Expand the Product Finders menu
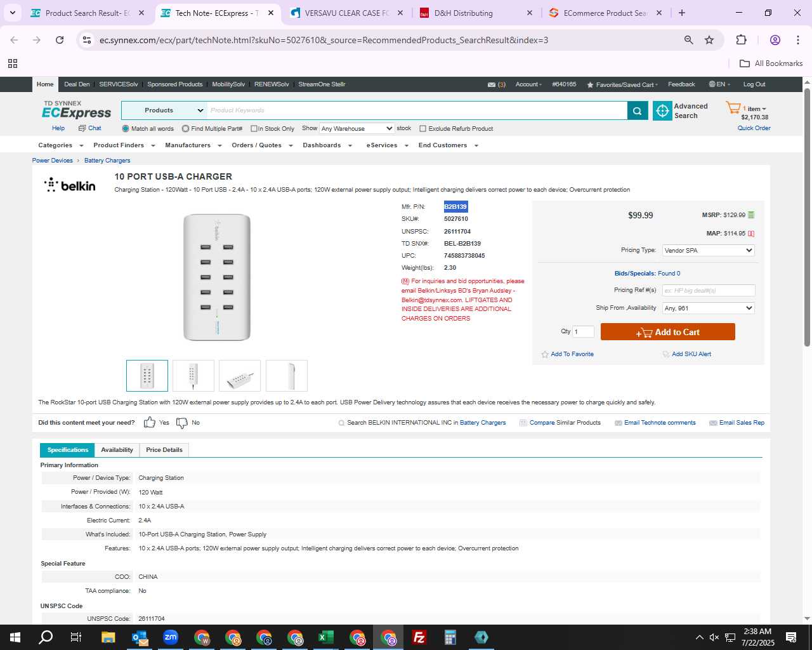The image size is (812, 650). pyautogui.click(x=124, y=145)
